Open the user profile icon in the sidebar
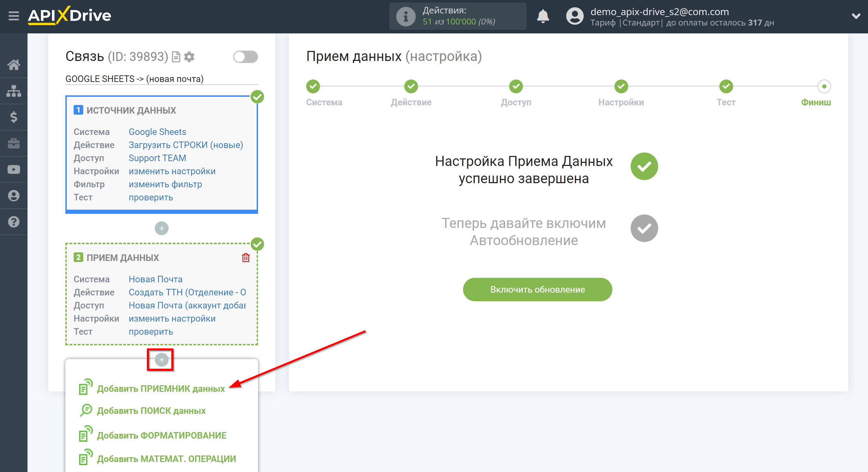868x472 pixels. (x=14, y=196)
